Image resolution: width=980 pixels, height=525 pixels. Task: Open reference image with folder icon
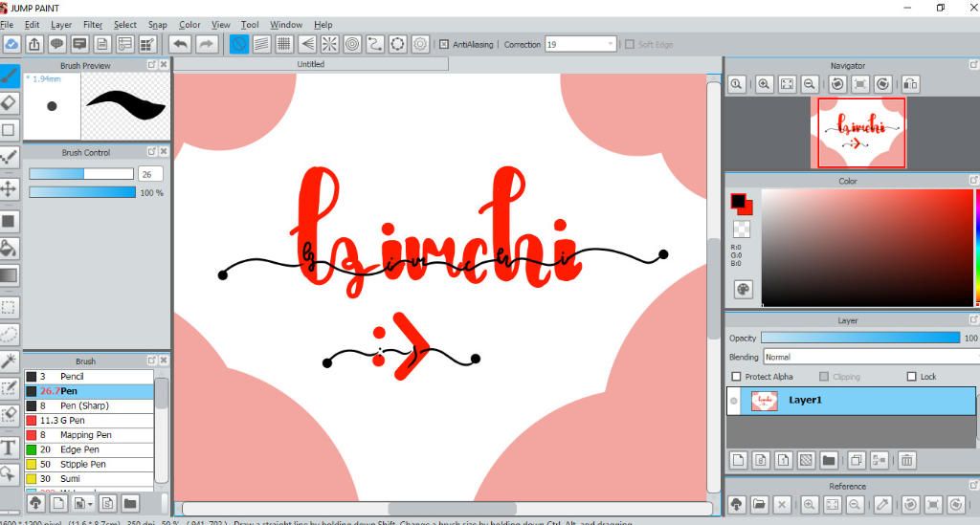point(759,504)
